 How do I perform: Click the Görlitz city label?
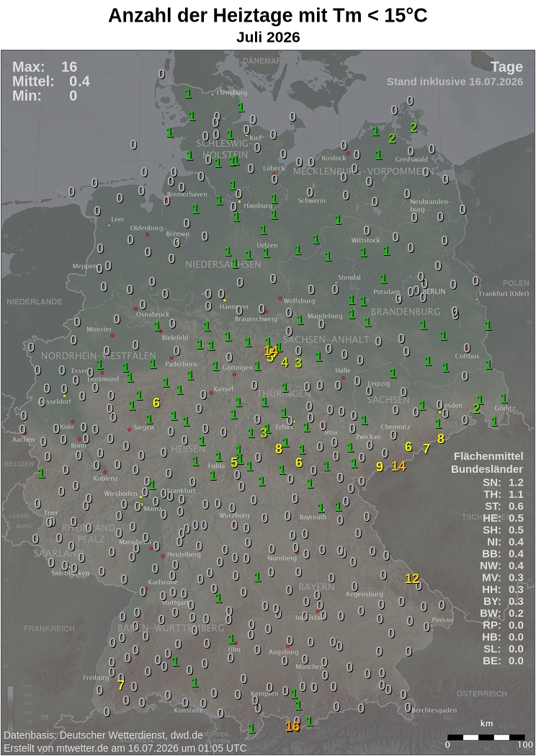(504, 408)
